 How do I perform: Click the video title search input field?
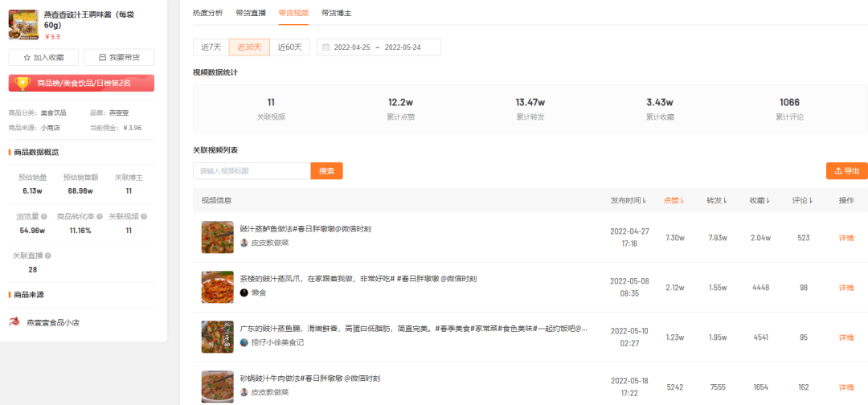[252, 171]
